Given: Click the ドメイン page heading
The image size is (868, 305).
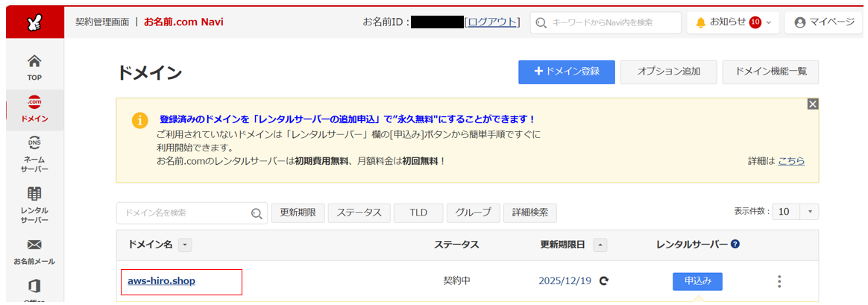Looking at the screenshot, I should 149,72.
